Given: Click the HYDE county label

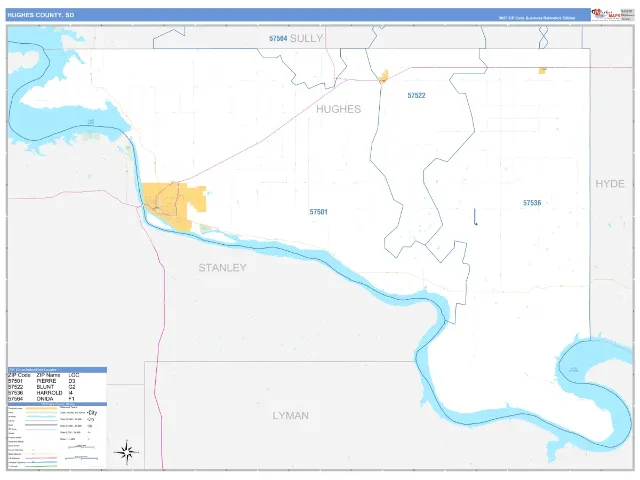Looking at the screenshot, I should (610, 184).
